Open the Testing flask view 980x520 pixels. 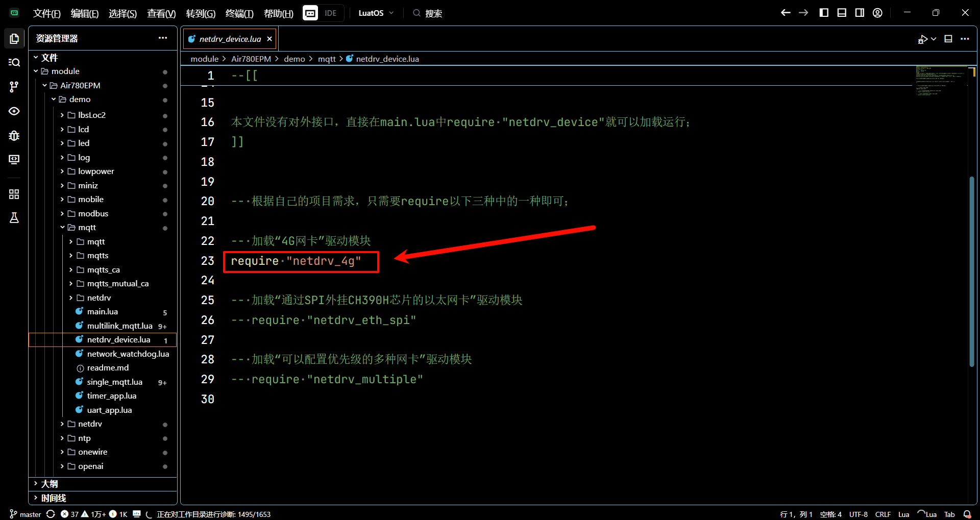pos(14,218)
